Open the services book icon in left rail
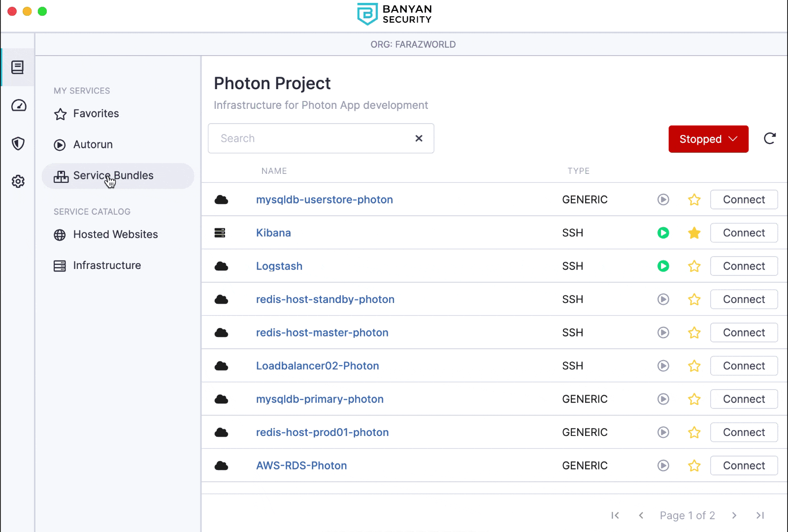The width and height of the screenshot is (788, 532). pos(18,67)
